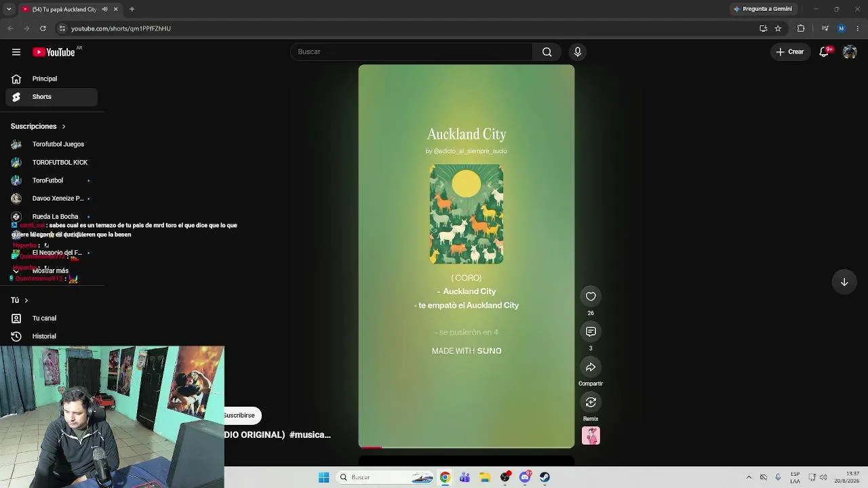Image resolution: width=868 pixels, height=488 pixels.
Task: Start voice search with the microphone
Action: [x=578, y=52]
